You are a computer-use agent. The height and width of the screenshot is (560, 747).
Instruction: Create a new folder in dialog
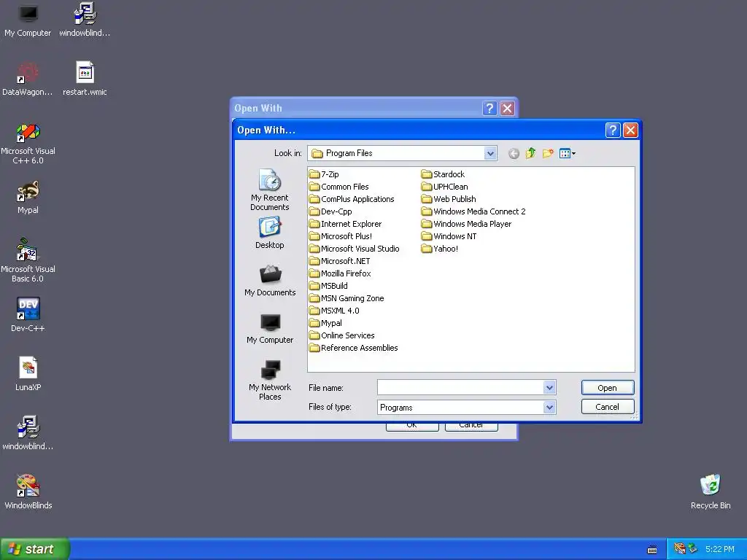548,153
